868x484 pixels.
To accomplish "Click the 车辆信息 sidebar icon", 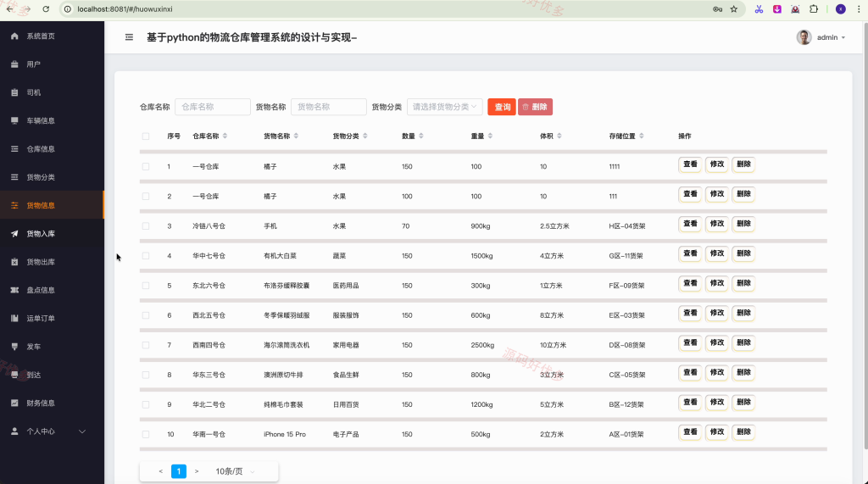I will pos(14,120).
